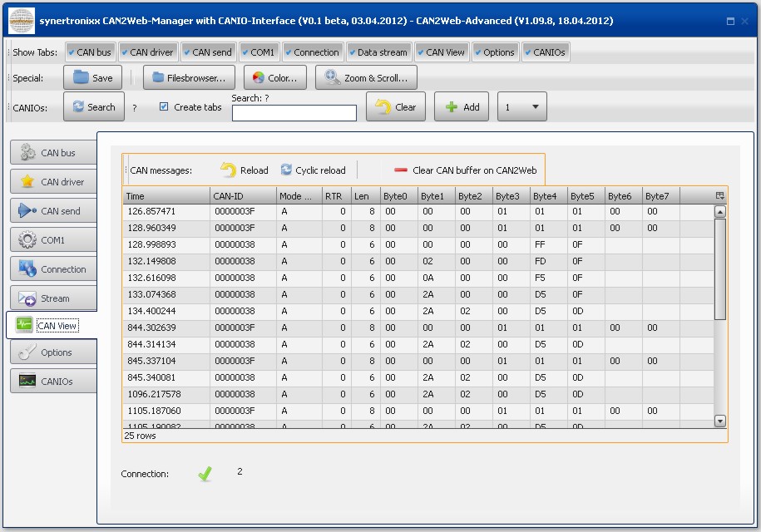761x532 pixels.
Task: Start Cyclic reload of messages
Action: point(312,170)
